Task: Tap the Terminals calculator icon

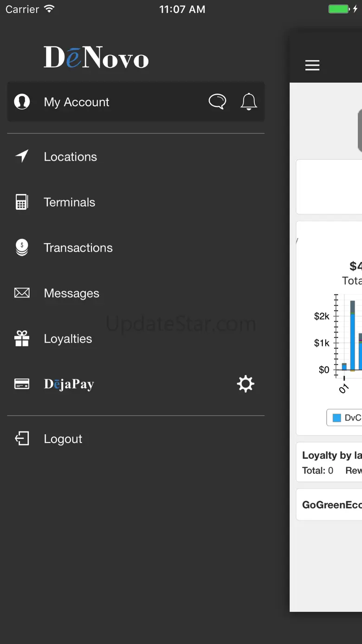Action: pos(22,202)
